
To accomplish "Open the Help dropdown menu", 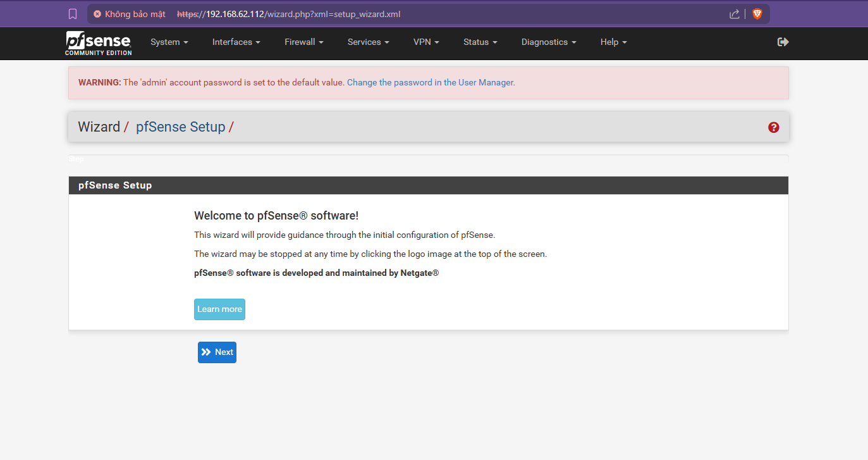I will (x=614, y=42).
